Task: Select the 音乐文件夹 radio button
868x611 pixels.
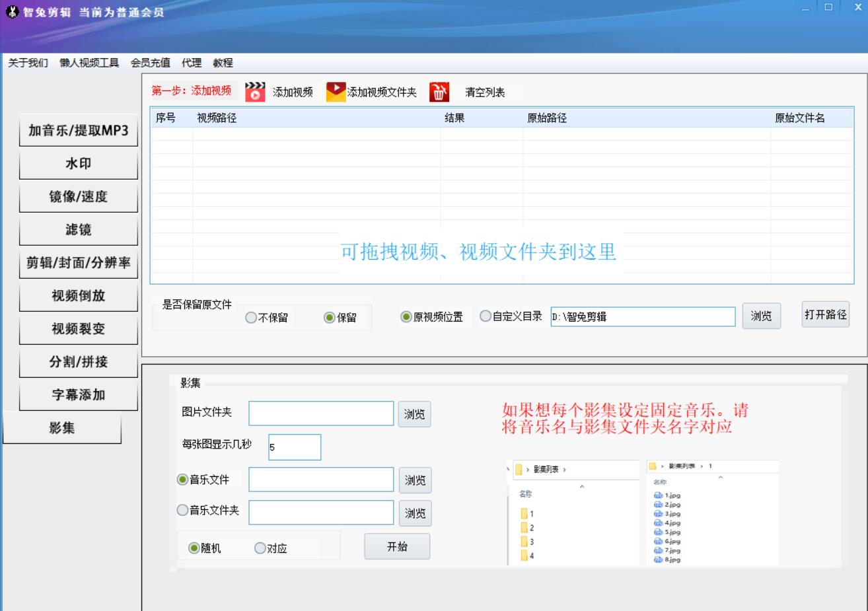Action: pyautogui.click(x=208, y=510)
